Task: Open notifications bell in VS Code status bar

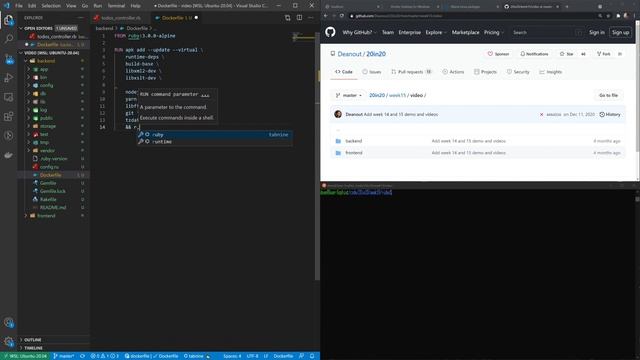Action: 312,356
